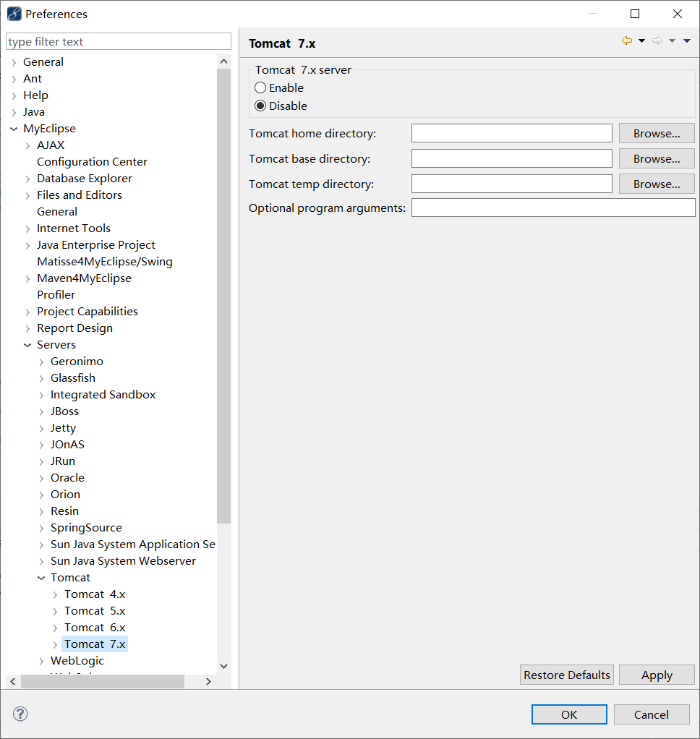Select Matisse4MyEclipse/Swing item
700x739 pixels.
point(105,262)
